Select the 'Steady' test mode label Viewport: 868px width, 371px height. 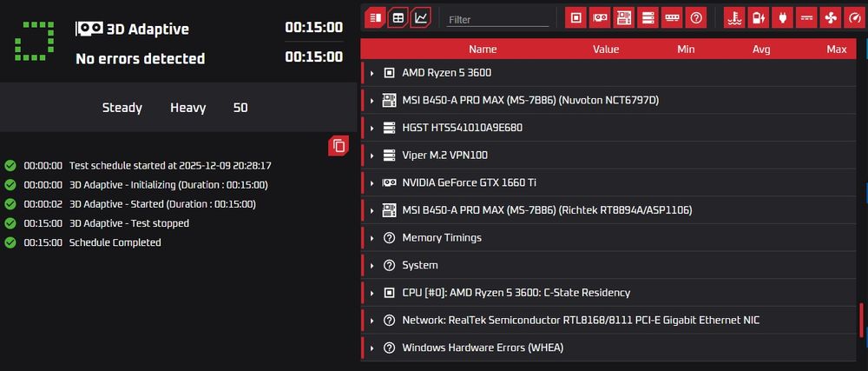pyautogui.click(x=122, y=108)
